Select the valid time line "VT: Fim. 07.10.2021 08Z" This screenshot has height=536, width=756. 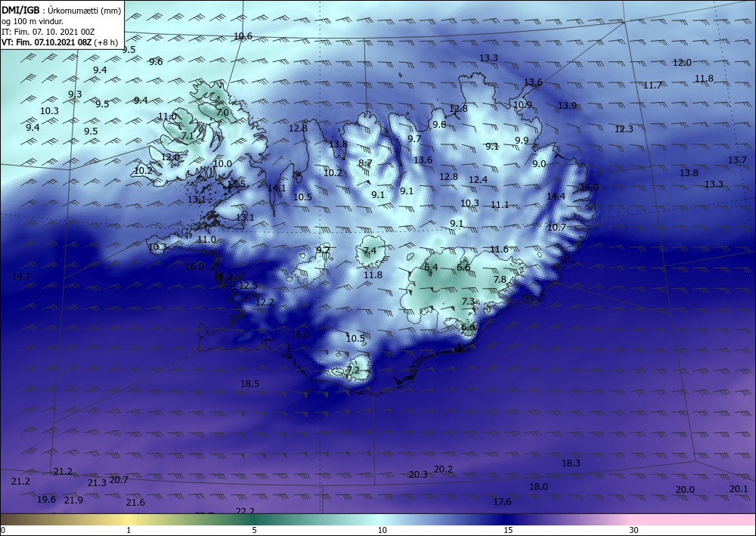click(46, 42)
